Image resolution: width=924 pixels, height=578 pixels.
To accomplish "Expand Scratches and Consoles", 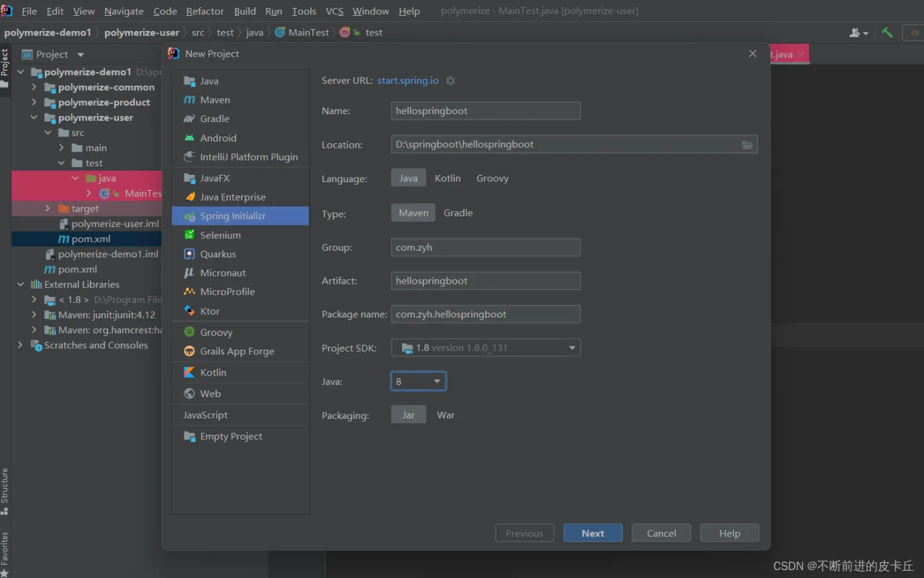I will tap(20, 345).
